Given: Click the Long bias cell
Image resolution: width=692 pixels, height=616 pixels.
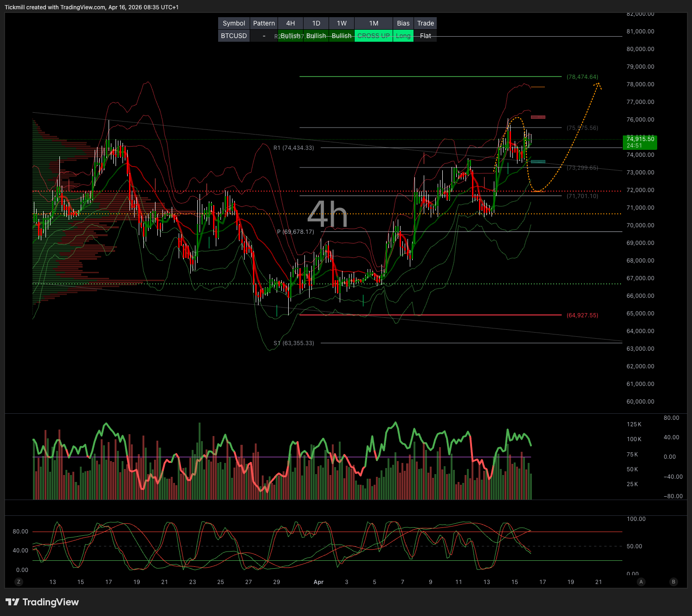Looking at the screenshot, I should tap(403, 36).
